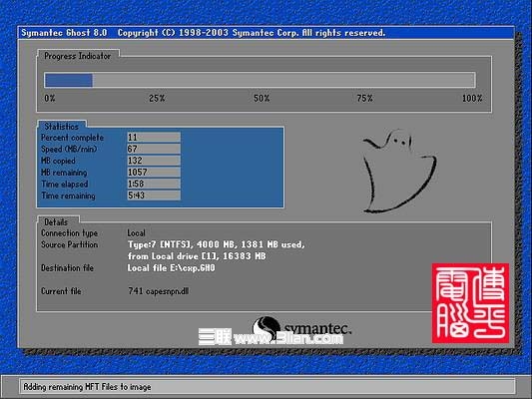
Task: Click the Progress Indicator group label
Action: click(78, 56)
